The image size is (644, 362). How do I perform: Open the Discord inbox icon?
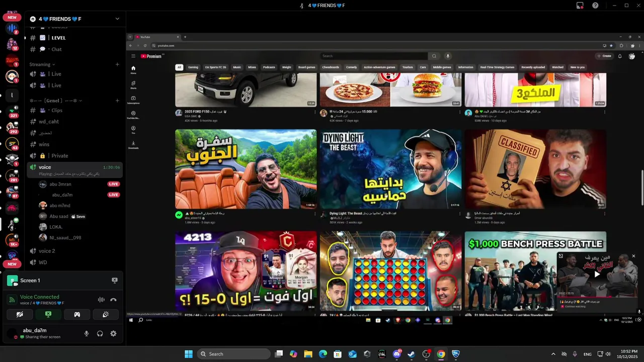[x=580, y=6]
